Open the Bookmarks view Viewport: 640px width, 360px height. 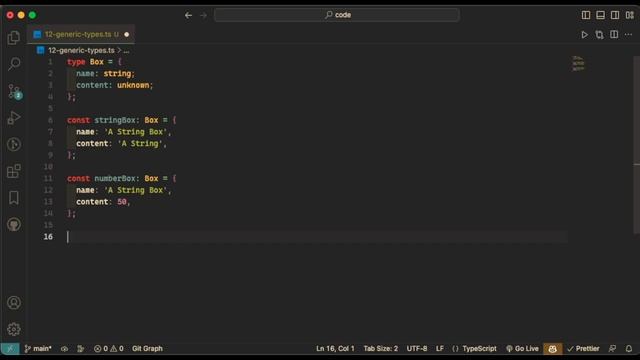(14, 198)
